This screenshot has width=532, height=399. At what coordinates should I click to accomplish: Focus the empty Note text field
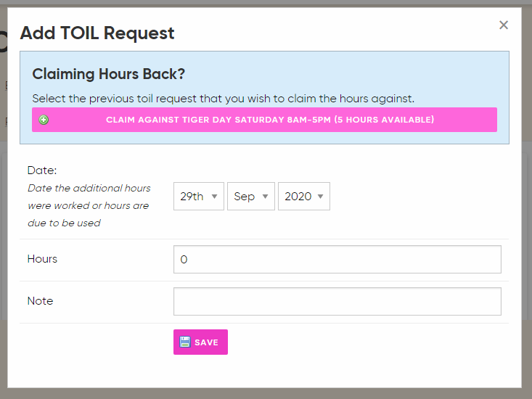[x=337, y=301]
